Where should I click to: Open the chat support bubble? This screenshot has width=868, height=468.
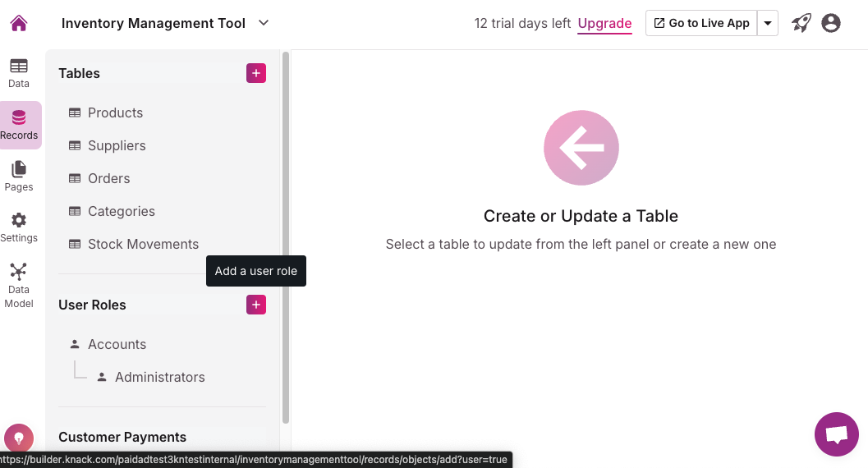[836, 434]
